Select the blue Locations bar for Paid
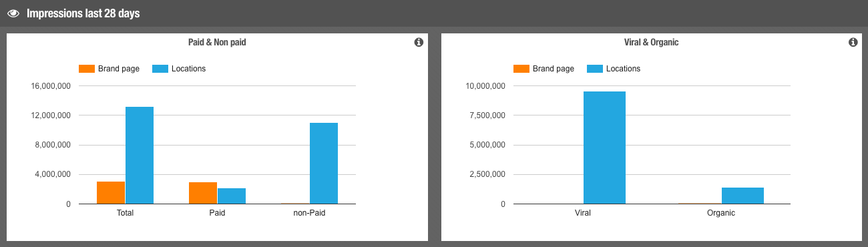Viewport: 868px width, 247px height. pos(232,196)
